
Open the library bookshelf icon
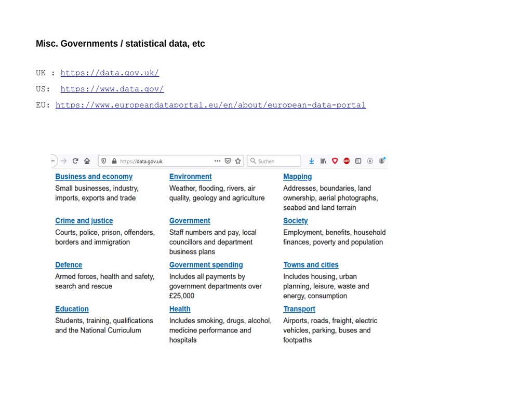tap(323, 161)
